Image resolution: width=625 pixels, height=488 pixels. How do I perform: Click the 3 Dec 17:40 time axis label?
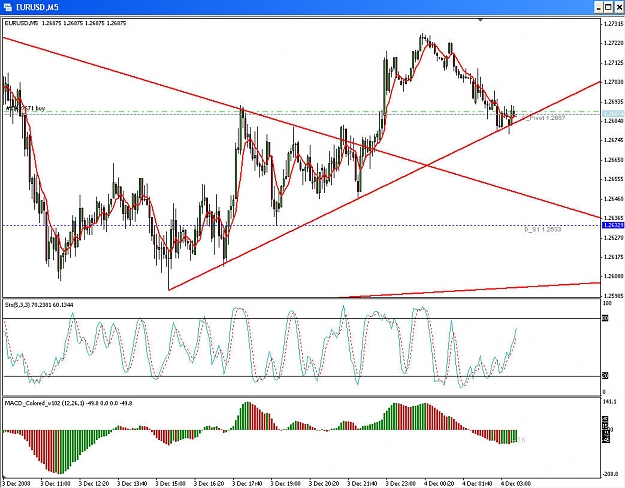[247, 484]
